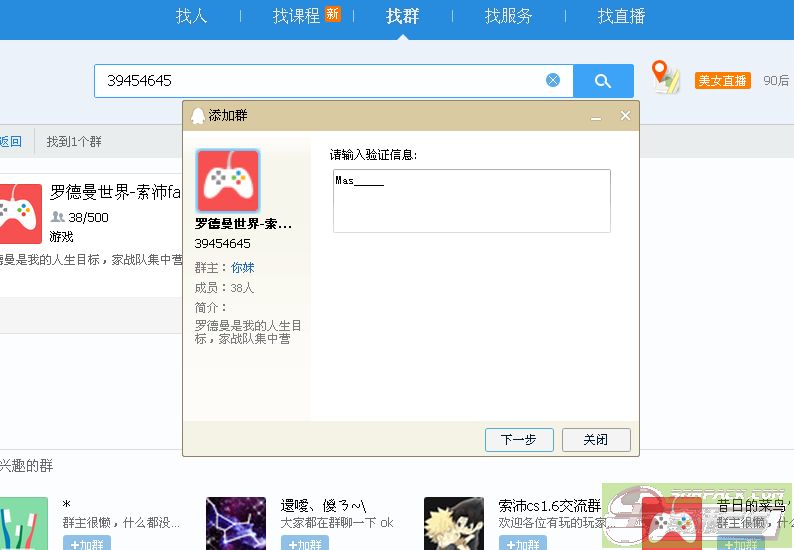The image size is (794, 550).
Task: Go to the 找直播 tab
Action: click(621, 16)
